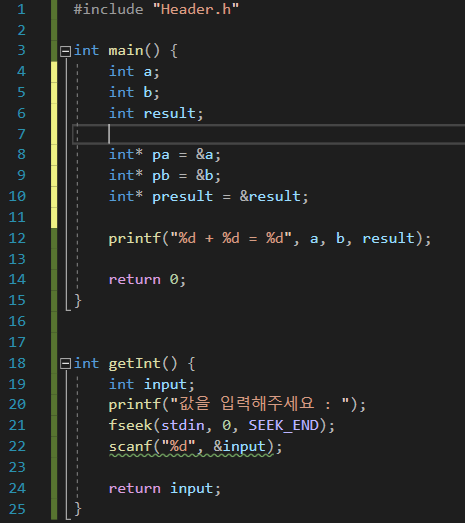This screenshot has height=523, width=465.
Task: Place cursor on 'main' function name
Action: pos(126,51)
